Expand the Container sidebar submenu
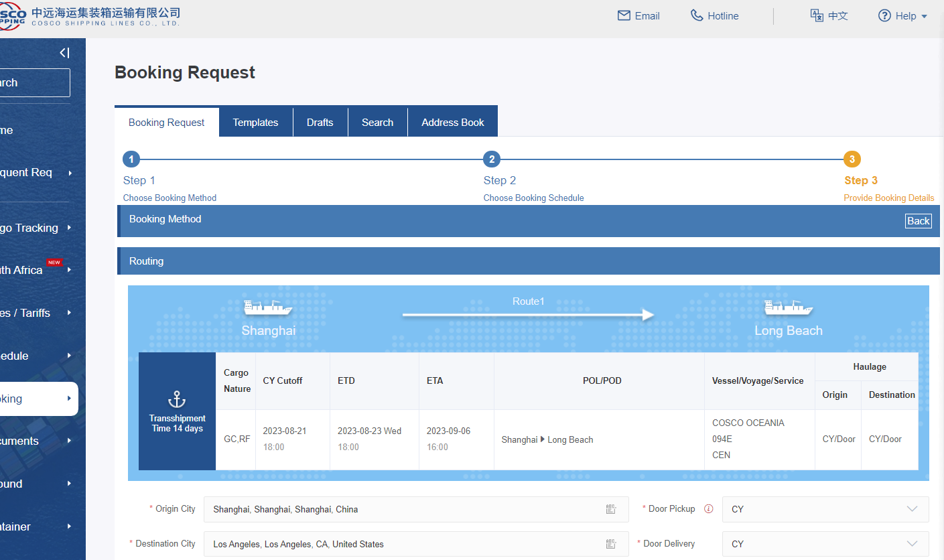The image size is (944, 560). pyautogui.click(x=70, y=527)
